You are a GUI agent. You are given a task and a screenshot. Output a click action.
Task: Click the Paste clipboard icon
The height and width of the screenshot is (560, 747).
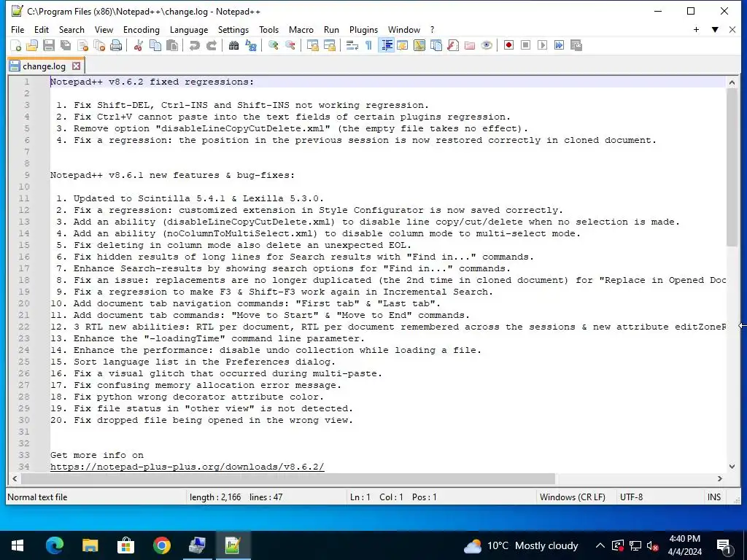[172, 45]
